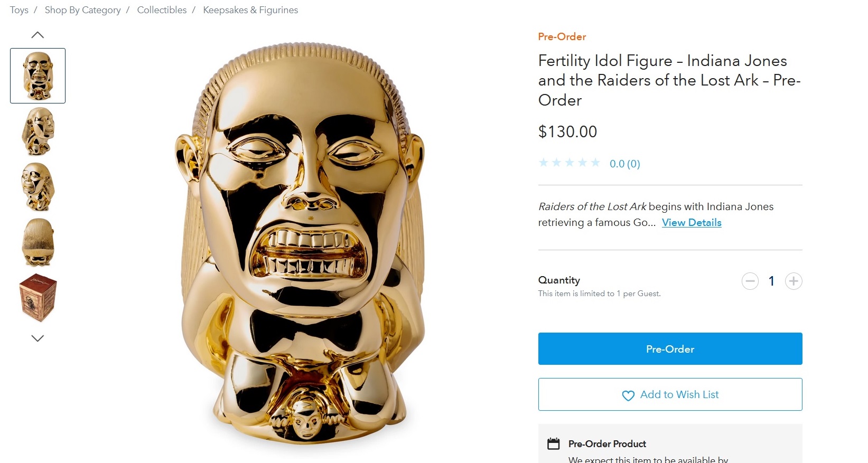Open the Keepsakes & Figurines breadcrumb

click(250, 10)
